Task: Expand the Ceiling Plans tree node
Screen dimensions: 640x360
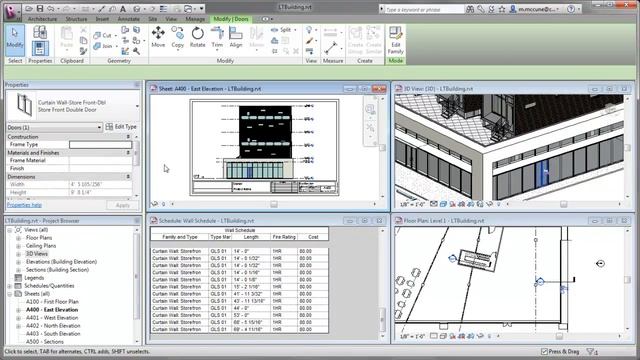Action: click(18, 246)
